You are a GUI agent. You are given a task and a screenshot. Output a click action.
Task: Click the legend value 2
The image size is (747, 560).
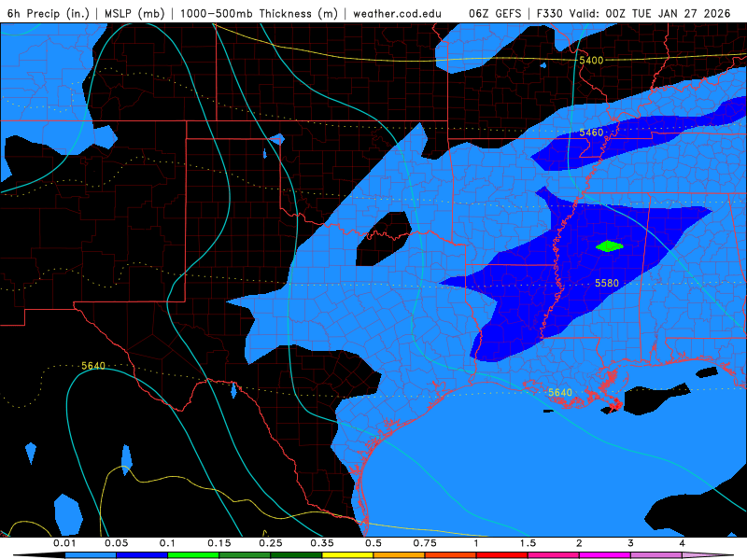579,543
